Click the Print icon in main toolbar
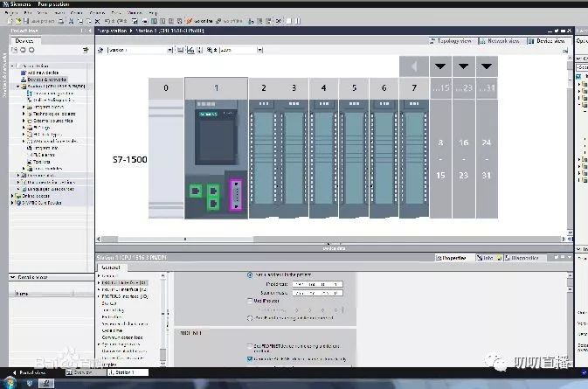 click(61, 21)
